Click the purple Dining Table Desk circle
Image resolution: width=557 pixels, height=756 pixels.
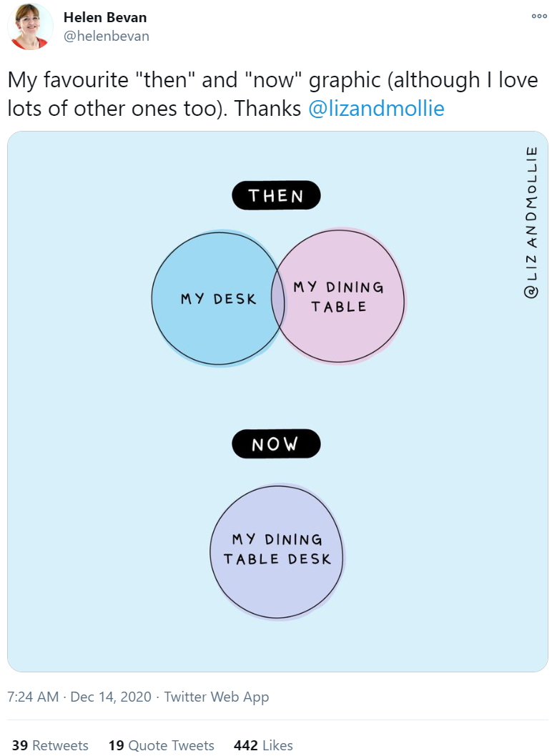point(277,551)
